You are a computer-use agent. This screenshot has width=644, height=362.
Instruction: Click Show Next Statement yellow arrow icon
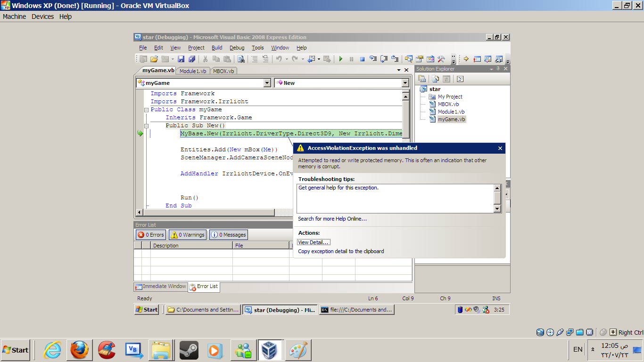click(466, 59)
